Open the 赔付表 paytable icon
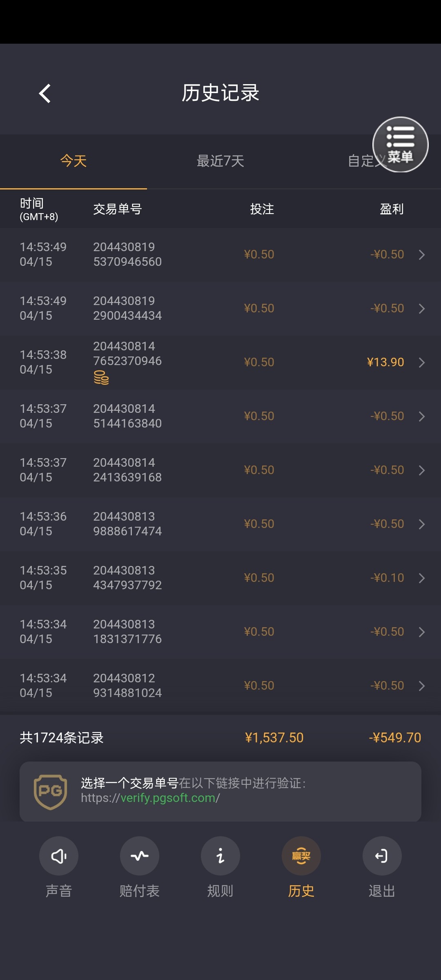The image size is (441, 980). (x=140, y=856)
